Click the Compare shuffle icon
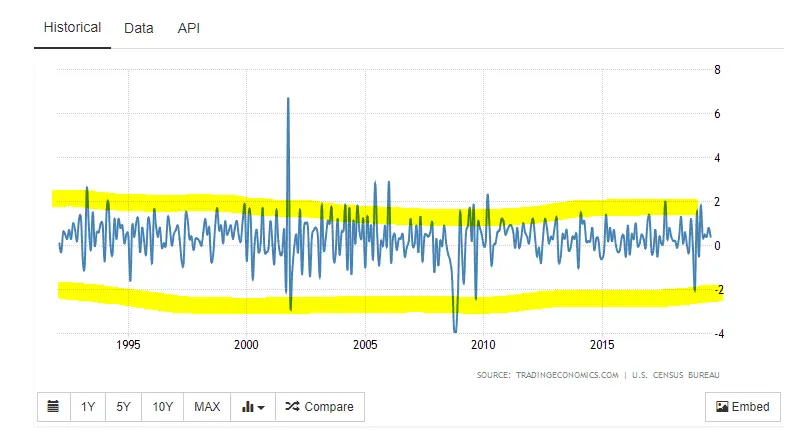This screenshot has height=435, width=798. pyautogui.click(x=291, y=407)
